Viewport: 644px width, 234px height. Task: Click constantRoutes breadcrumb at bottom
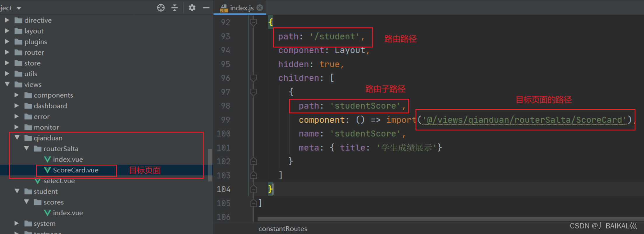pos(283,229)
